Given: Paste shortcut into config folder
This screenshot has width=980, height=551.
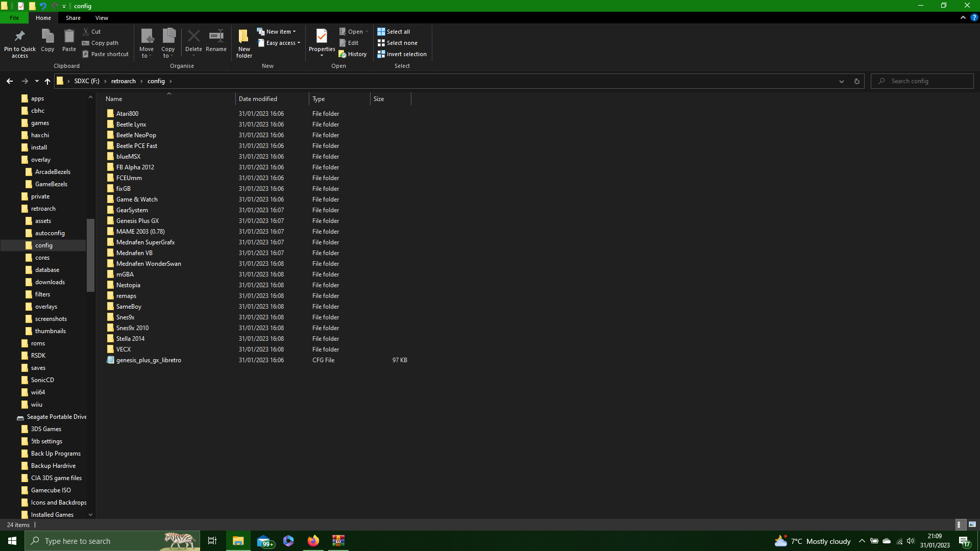Looking at the screenshot, I should (x=106, y=54).
